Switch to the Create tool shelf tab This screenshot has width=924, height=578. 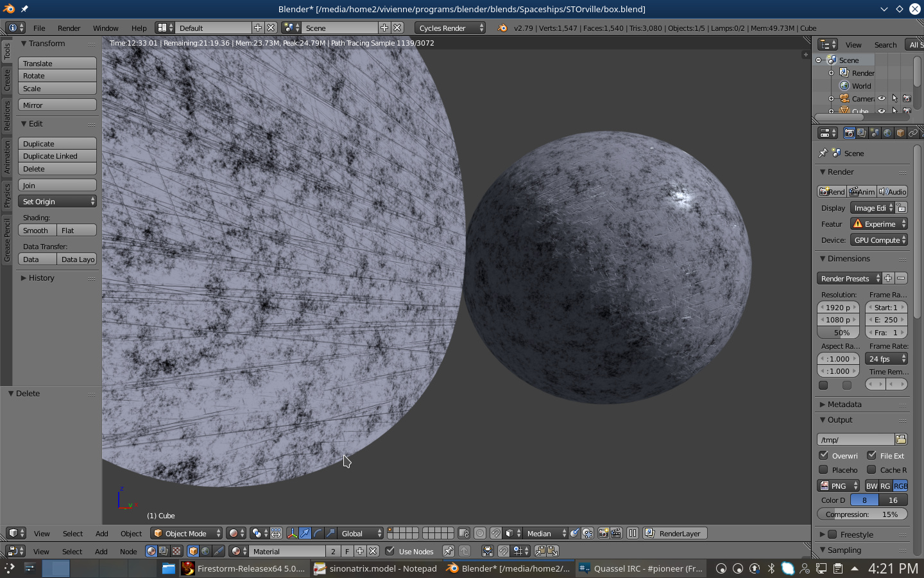[7, 80]
